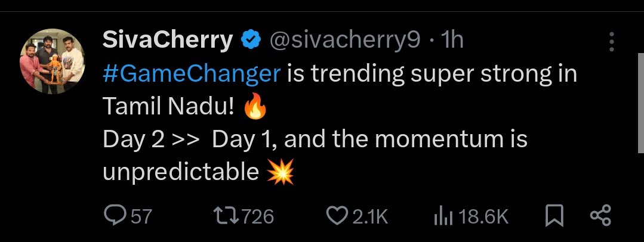Click the 2.1K likes count
Viewport: 644px width, 242px height.
pos(369,216)
